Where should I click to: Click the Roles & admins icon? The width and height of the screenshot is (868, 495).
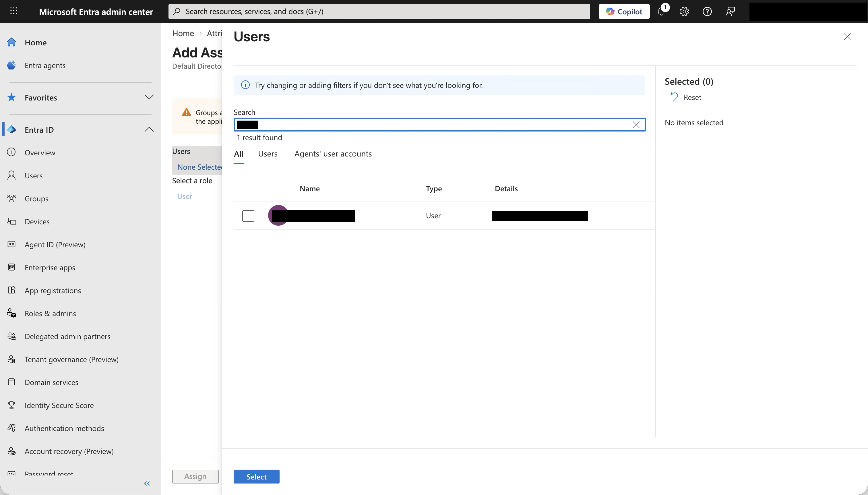pos(11,313)
